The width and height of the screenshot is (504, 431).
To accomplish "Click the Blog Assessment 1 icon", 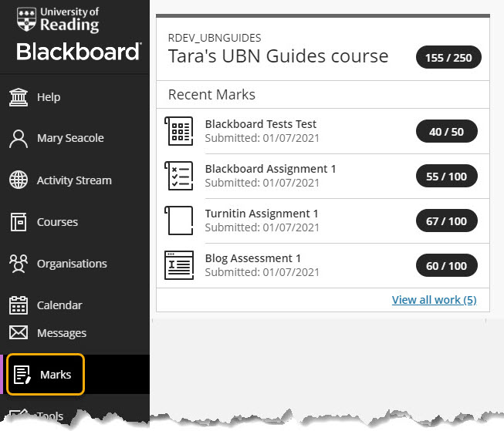I will tap(179, 265).
